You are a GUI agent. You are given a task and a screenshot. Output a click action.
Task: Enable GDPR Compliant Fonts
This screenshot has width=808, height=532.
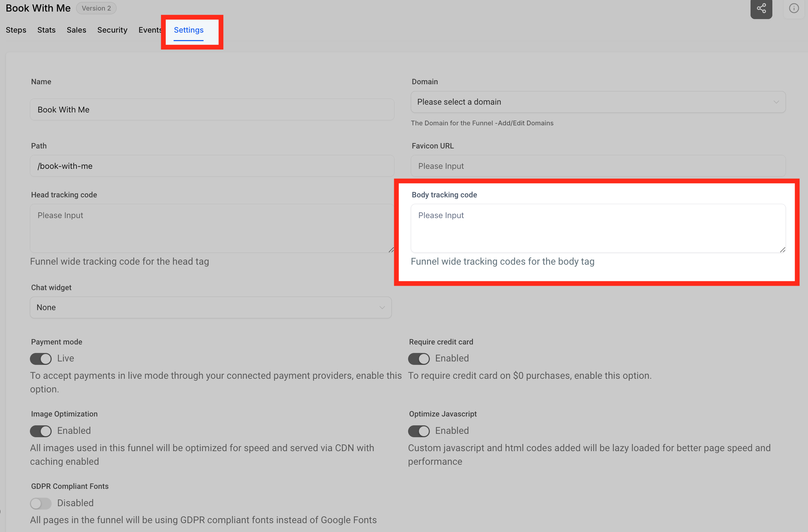click(x=40, y=503)
